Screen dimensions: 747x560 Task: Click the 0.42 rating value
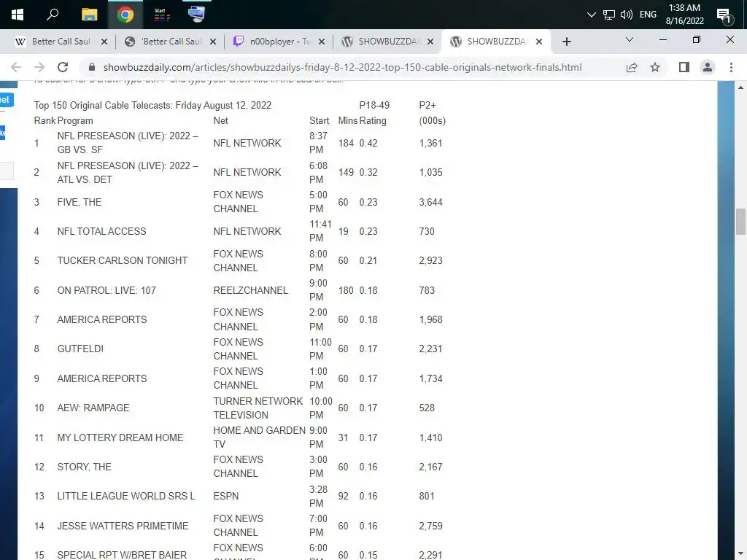[x=368, y=143]
